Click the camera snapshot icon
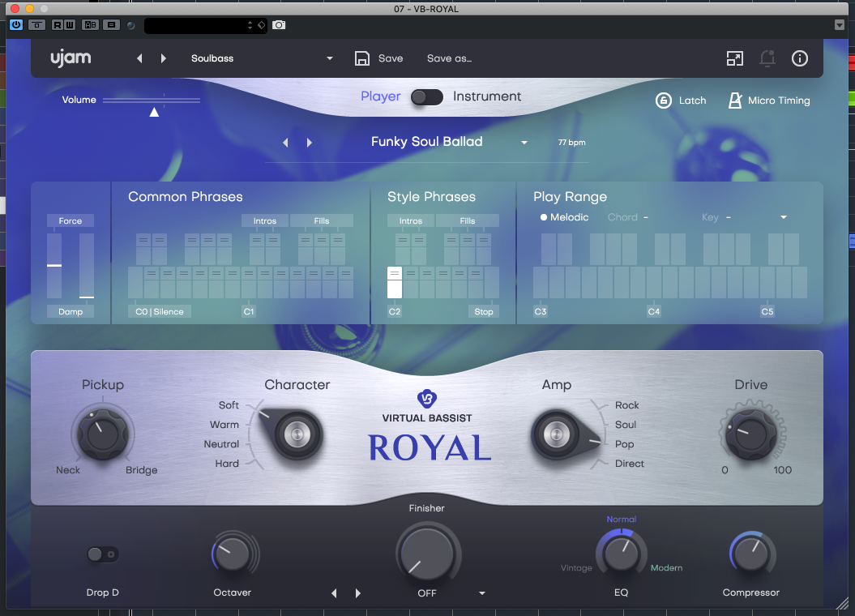Image resolution: width=855 pixels, height=616 pixels. (x=279, y=25)
